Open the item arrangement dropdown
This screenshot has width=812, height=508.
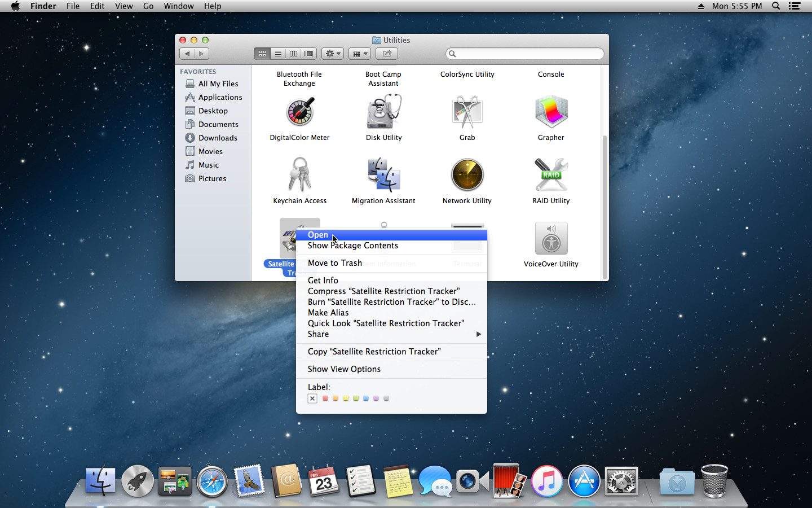(x=359, y=54)
